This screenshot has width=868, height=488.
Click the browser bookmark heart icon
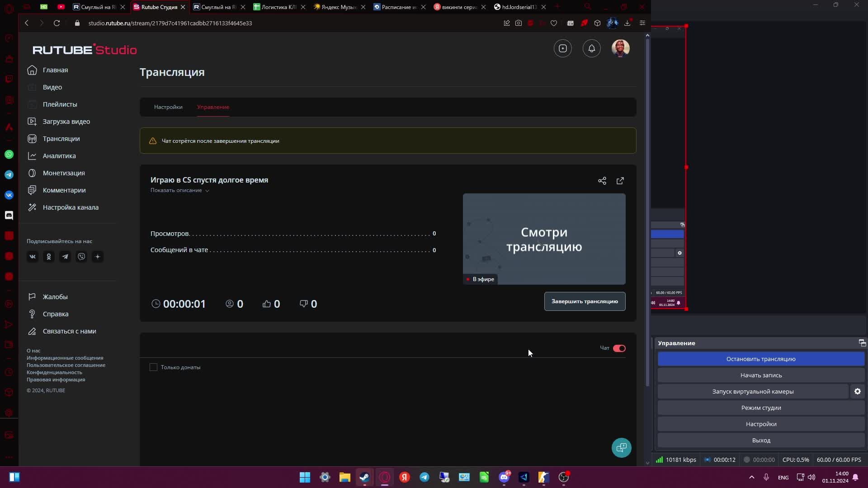click(553, 23)
